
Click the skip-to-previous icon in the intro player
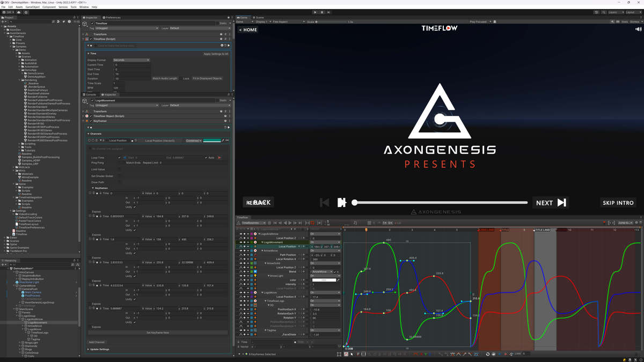(x=324, y=203)
